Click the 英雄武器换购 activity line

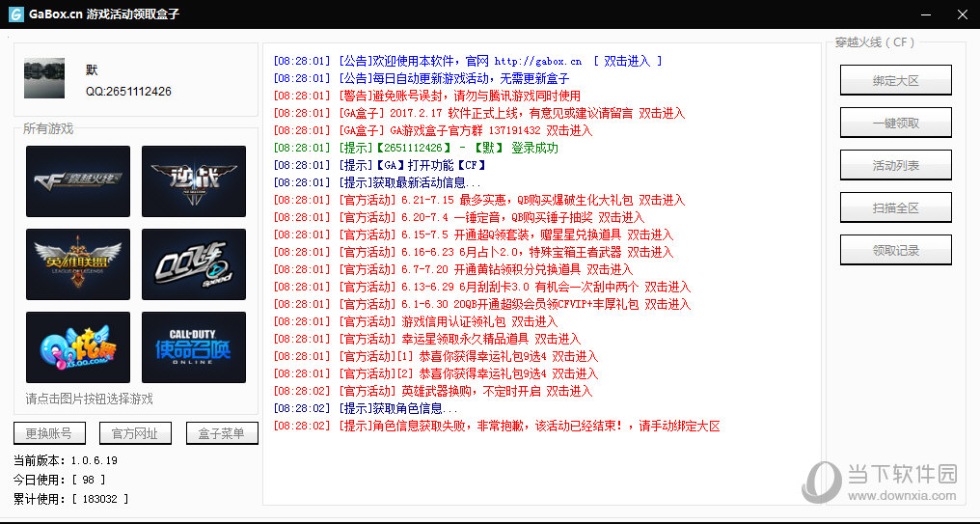tap(432, 392)
